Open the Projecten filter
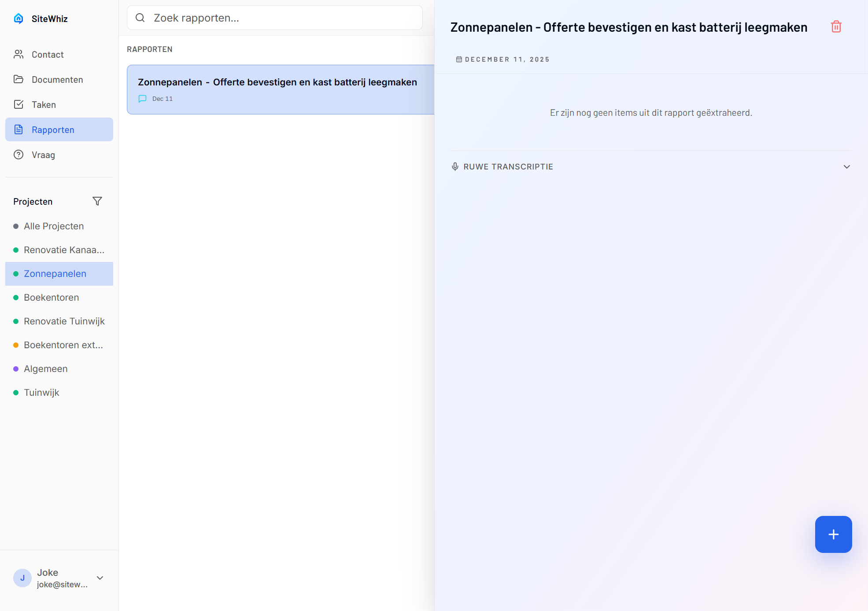Screen dimensions: 868x611 tap(97, 201)
